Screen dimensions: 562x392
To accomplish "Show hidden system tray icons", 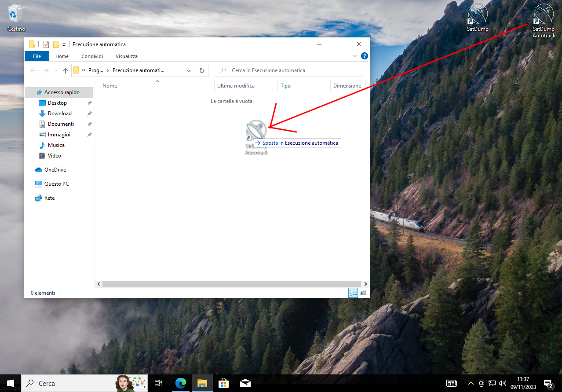I will pyautogui.click(x=471, y=383).
